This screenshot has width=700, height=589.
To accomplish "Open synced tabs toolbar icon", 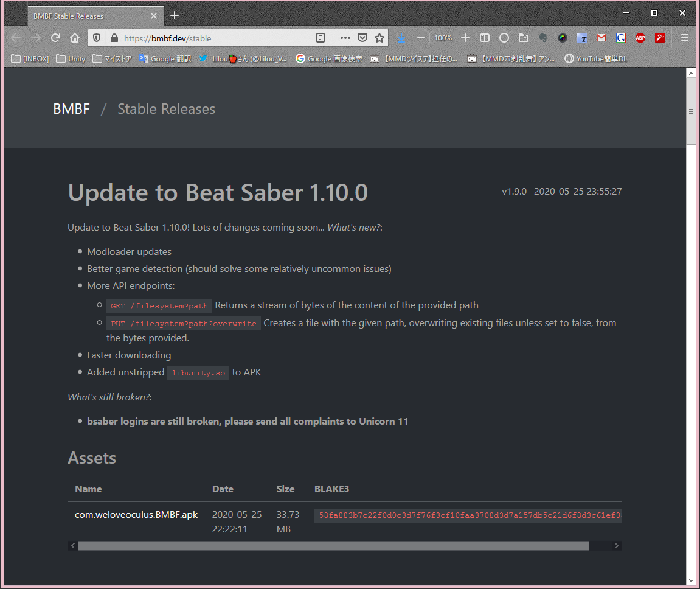I will click(x=524, y=38).
